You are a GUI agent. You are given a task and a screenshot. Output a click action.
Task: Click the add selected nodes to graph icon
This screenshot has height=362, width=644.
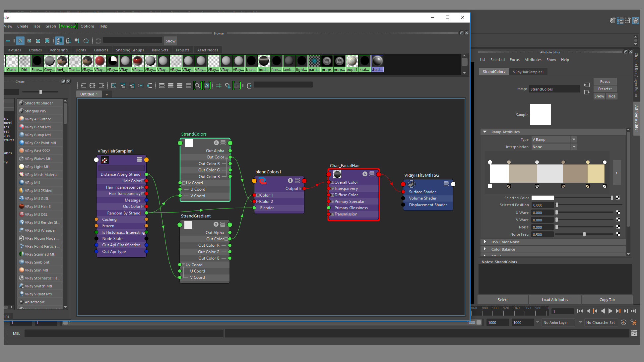coord(123,86)
